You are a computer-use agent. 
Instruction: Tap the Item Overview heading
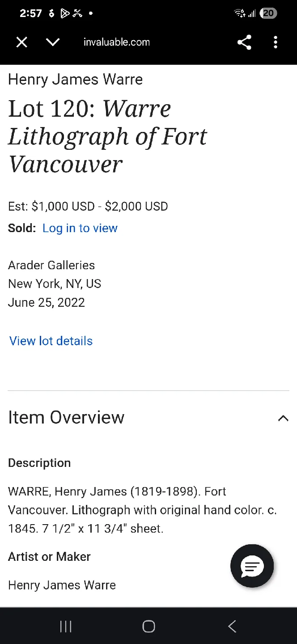pos(66,417)
